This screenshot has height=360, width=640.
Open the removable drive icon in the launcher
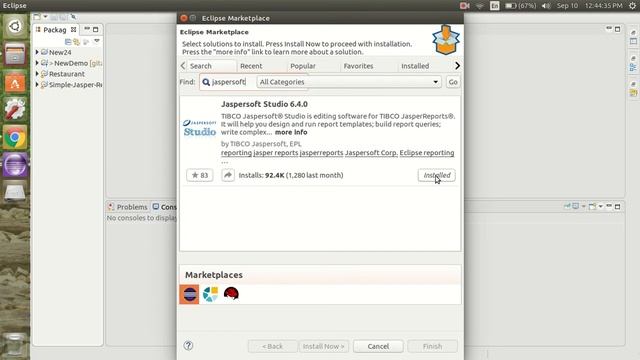coord(15,192)
